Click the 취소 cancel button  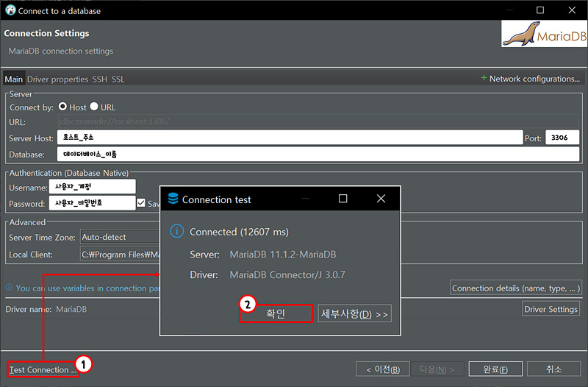click(x=554, y=369)
